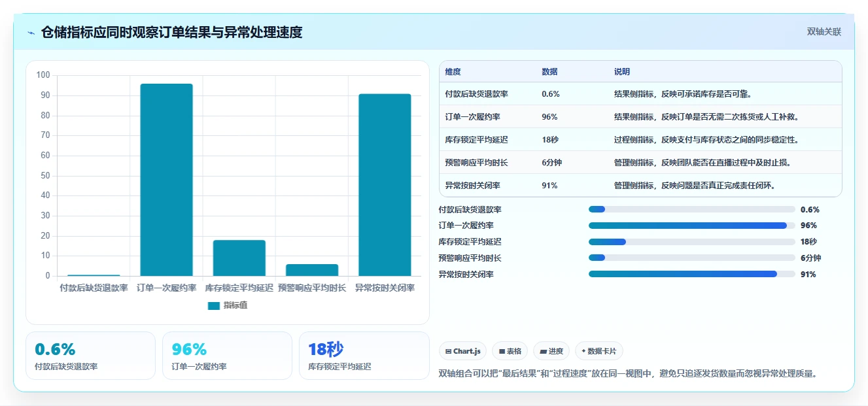Click the 订单一次履约率 table cell

pyautogui.click(x=472, y=117)
